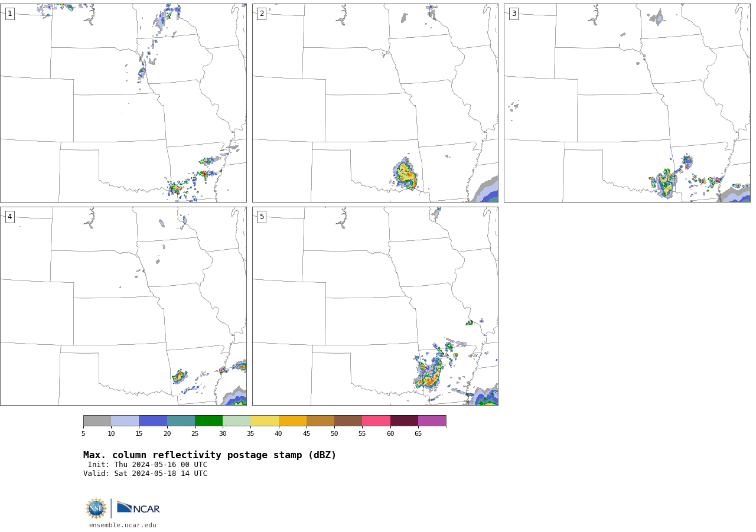Click the yellow 35-40 dBZ swatch

pyautogui.click(x=265, y=421)
